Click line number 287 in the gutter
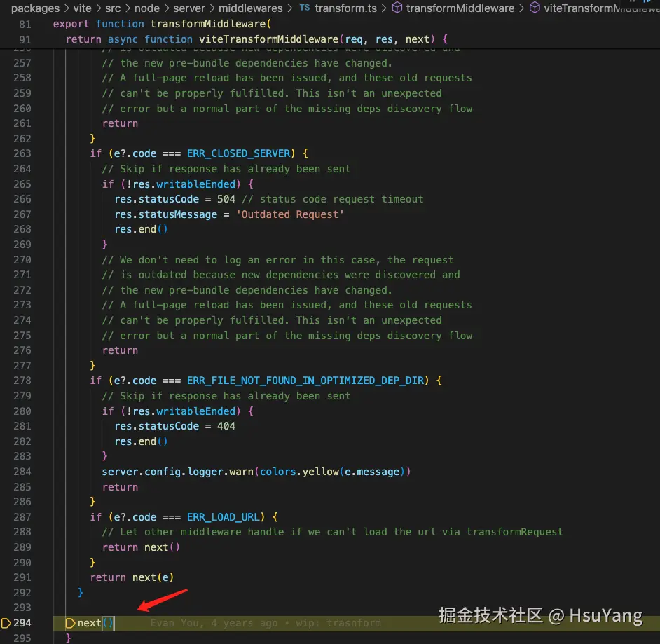Viewport: 660px width, 644px height. [x=22, y=517]
